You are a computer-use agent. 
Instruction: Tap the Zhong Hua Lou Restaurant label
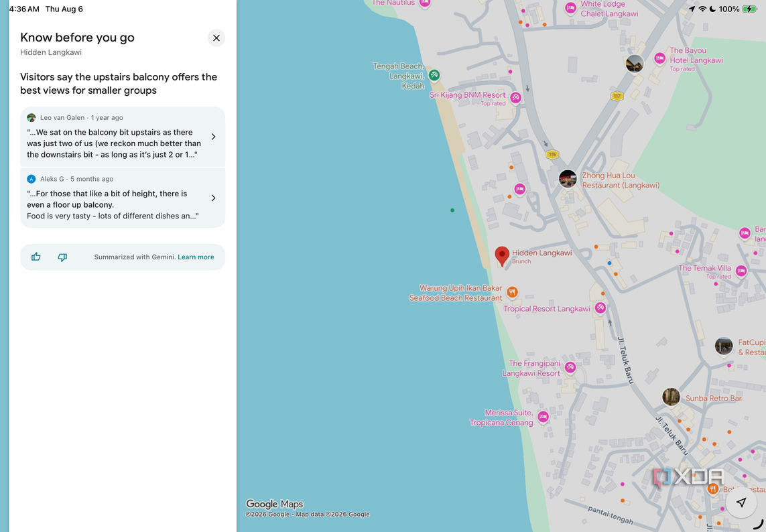pos(621,180)
